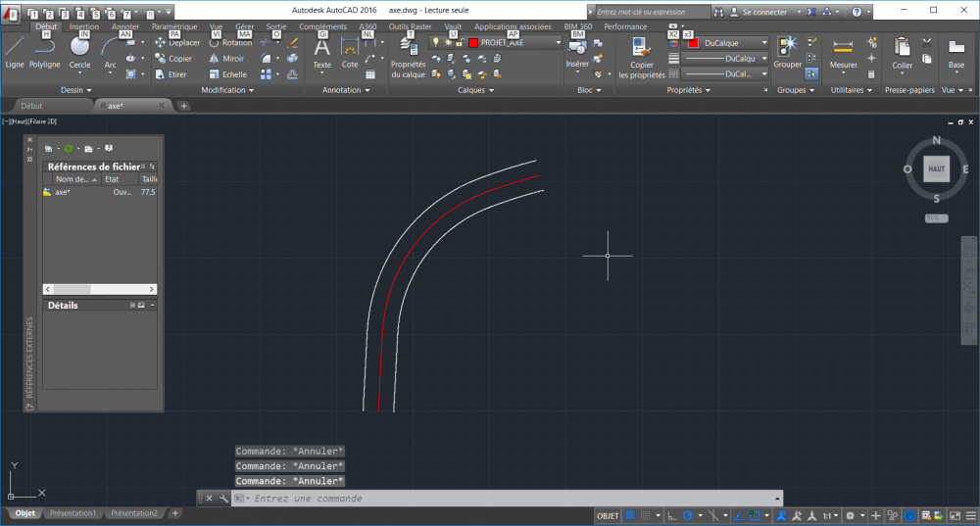
Task: Expand the Dessin panel flyout
Action: pos(75,90)
